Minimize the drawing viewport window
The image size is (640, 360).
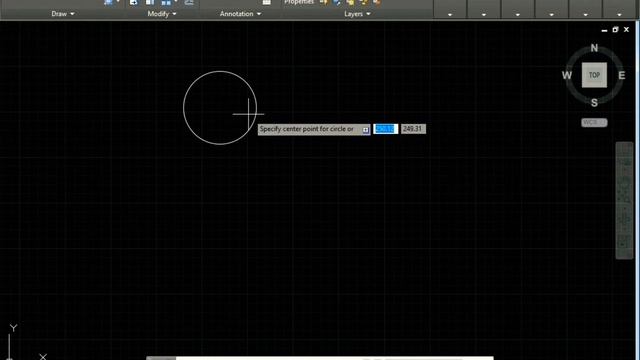[x=604, y=30]
